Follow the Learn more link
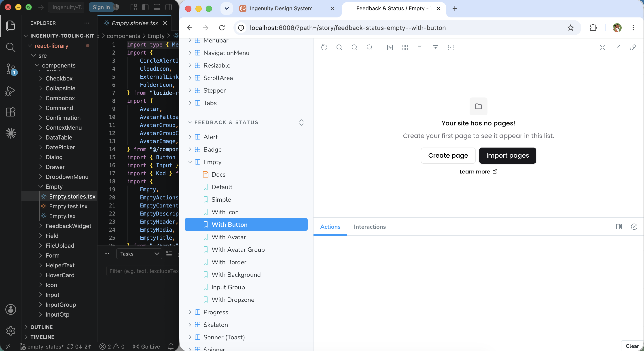644x351 pixels. 478,171
